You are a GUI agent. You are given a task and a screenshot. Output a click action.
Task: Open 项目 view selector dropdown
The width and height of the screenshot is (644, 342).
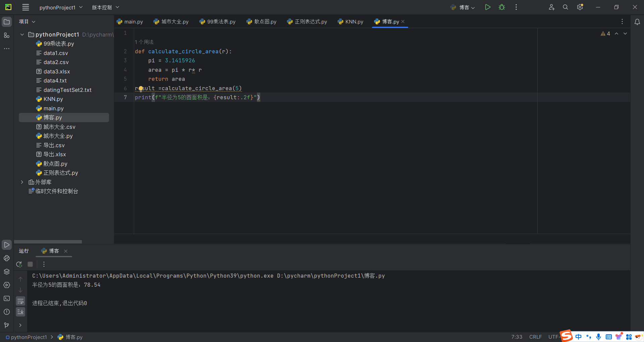(x=27, y=21)
